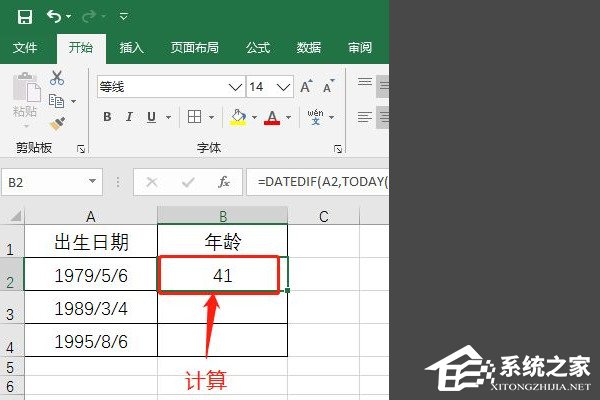The height and width of the screenshot is (400, 600).
Task: Open the 页面布局 tab
Action: (194, 48)
